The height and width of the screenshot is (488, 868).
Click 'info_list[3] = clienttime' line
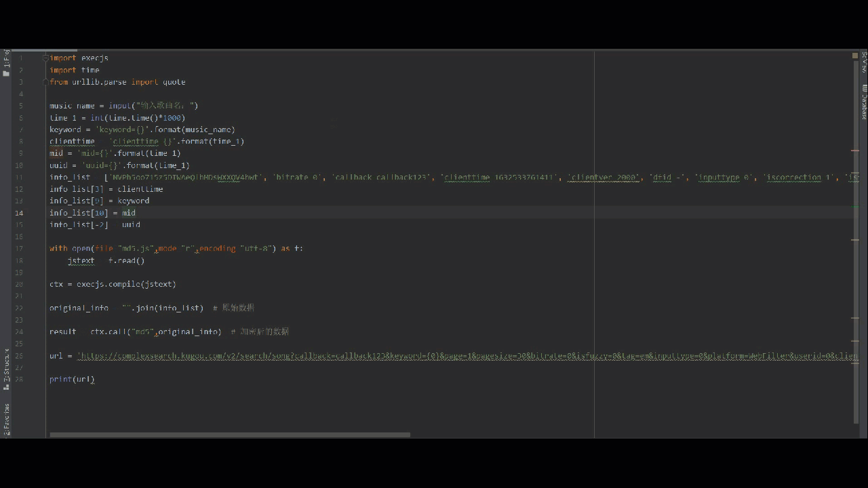[106, 189]
